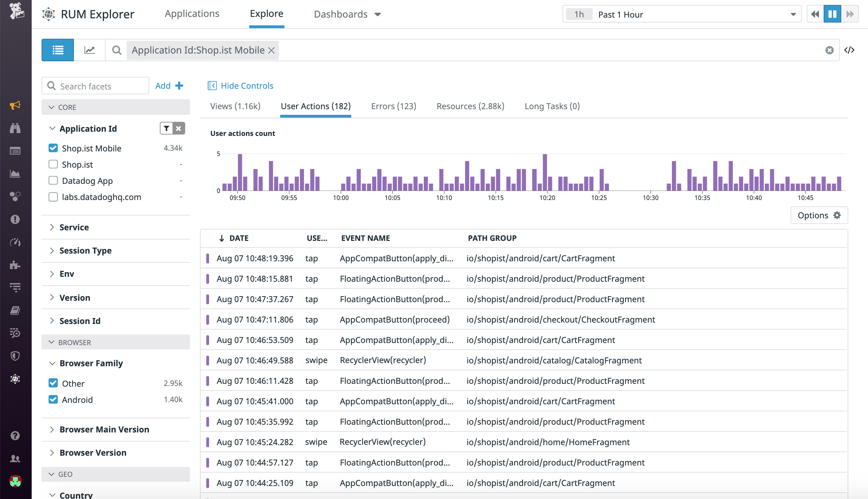Open the Resources (2.88k) tab

[470, 106]
